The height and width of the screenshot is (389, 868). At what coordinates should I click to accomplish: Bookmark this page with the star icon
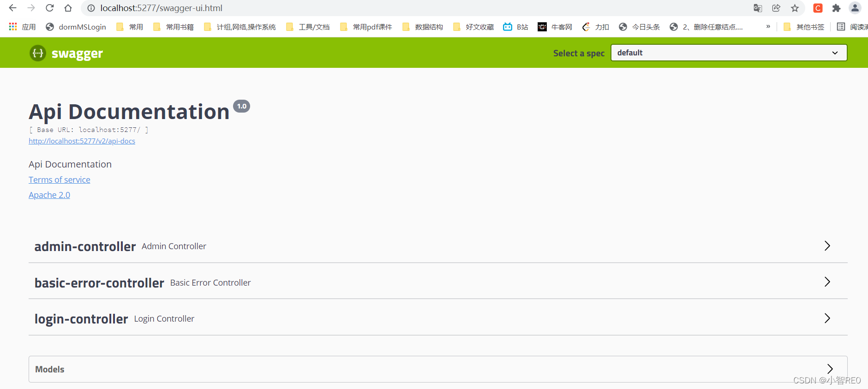[795, 8]
